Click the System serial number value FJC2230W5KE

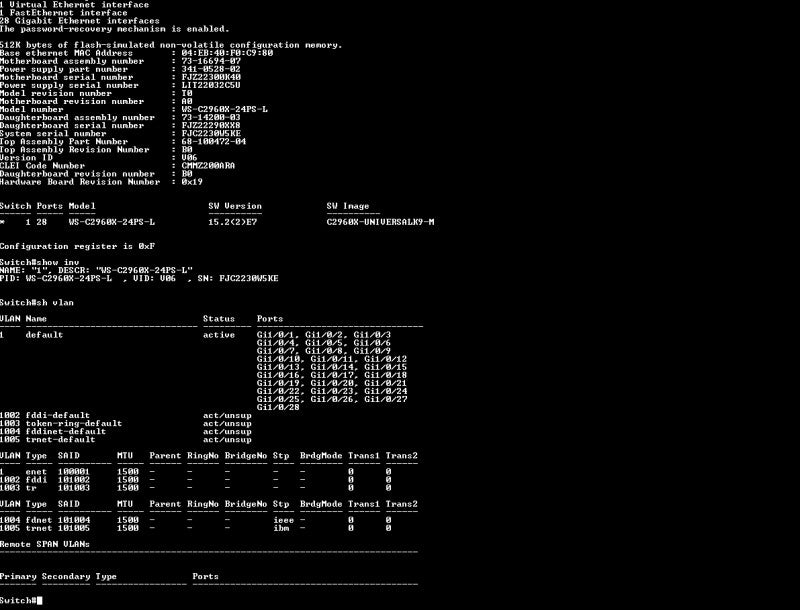click(211, 134)
